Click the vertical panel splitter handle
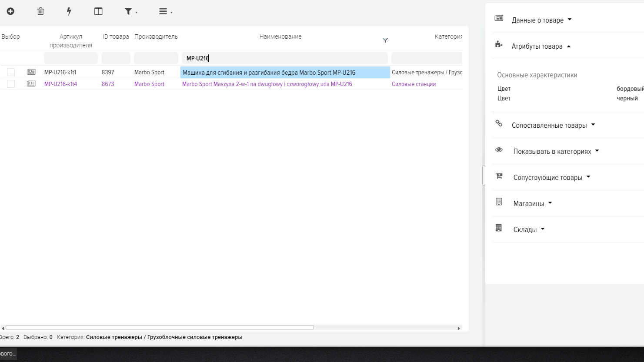644x362 pixels. (x=484, y=176)
